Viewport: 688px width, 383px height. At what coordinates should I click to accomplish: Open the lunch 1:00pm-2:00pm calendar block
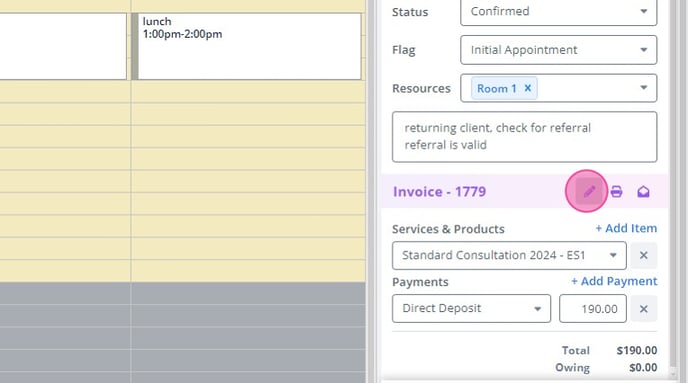(x=247, y=47)
